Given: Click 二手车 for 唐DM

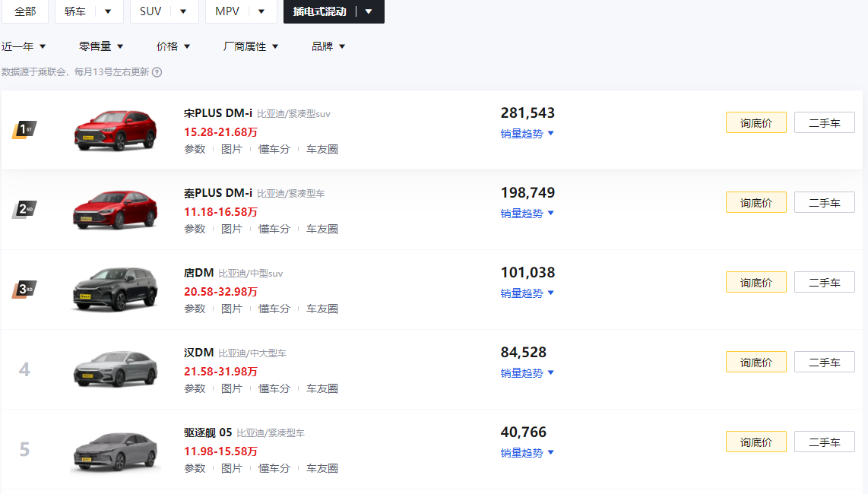Looking at the screenshot, I should tap(825, 282).
